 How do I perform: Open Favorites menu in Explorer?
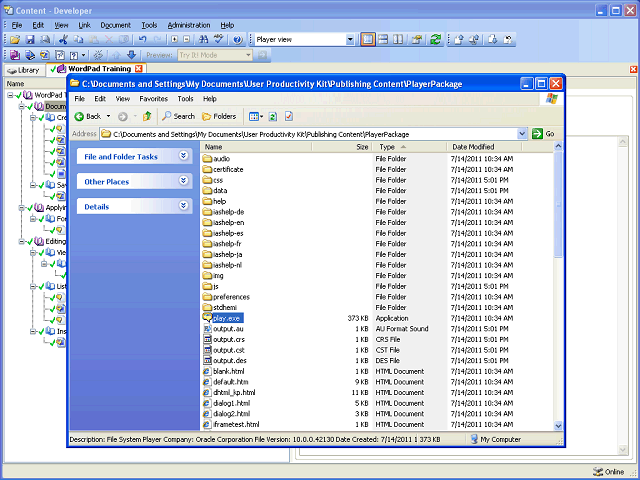point(153,99)
